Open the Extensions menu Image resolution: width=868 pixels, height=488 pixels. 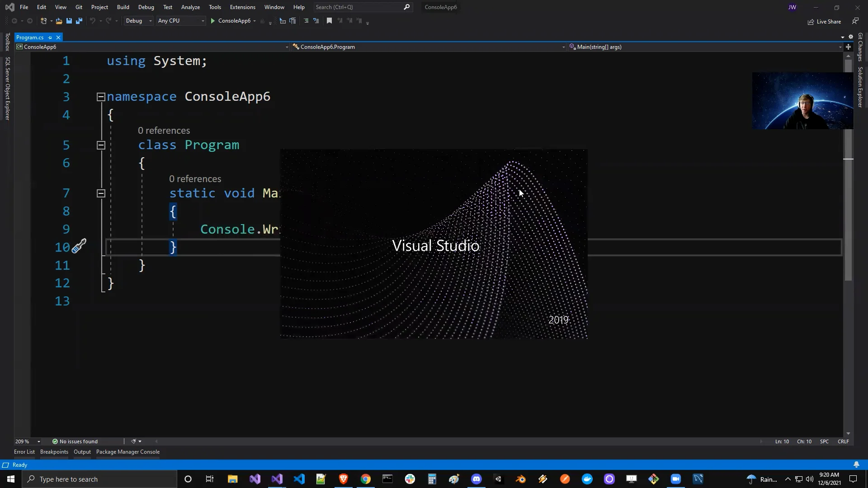[x=242, y=7]
